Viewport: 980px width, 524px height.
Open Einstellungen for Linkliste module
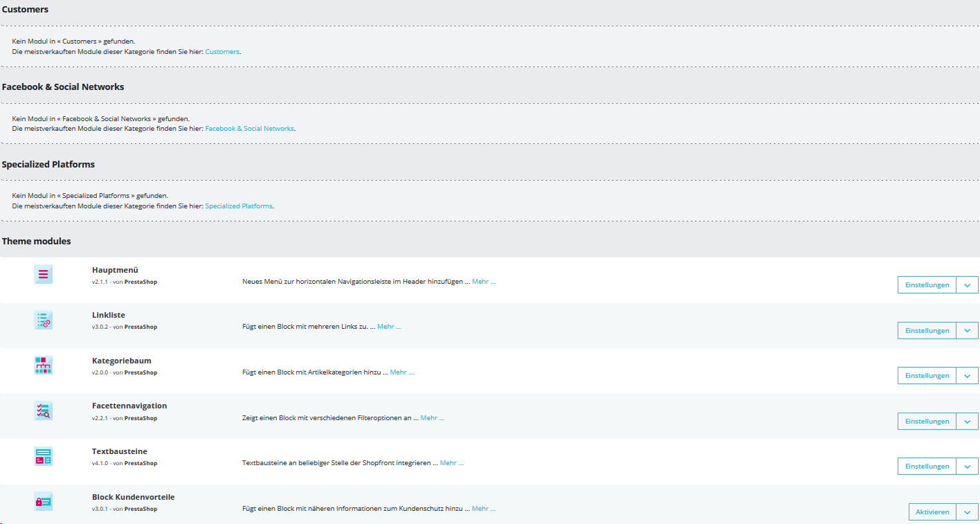927,331
